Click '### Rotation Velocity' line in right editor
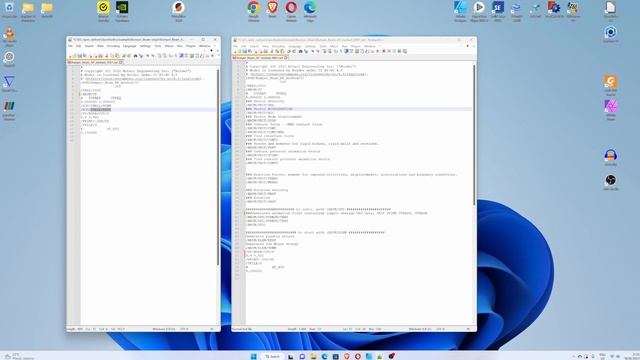Viewport: 640px width, 360px height. point(267,190)
